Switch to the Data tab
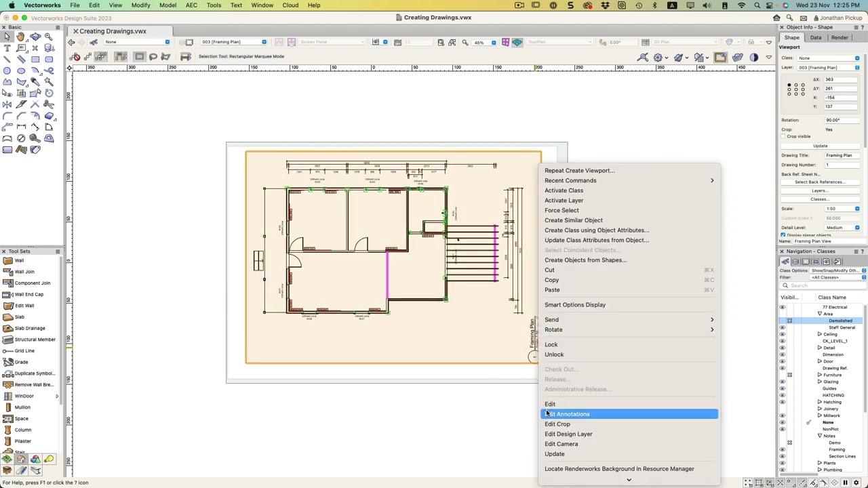 click(816, 37)
